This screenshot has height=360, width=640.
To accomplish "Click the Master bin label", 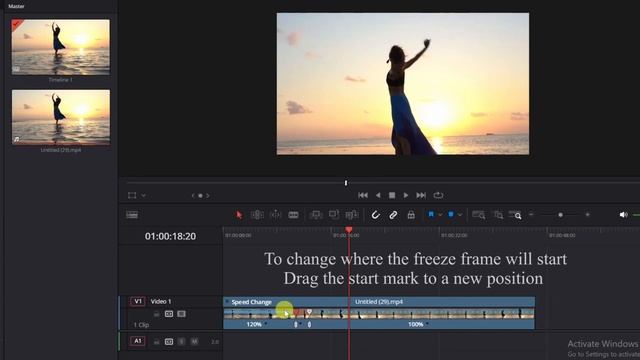I will click(x=16, y=6).
